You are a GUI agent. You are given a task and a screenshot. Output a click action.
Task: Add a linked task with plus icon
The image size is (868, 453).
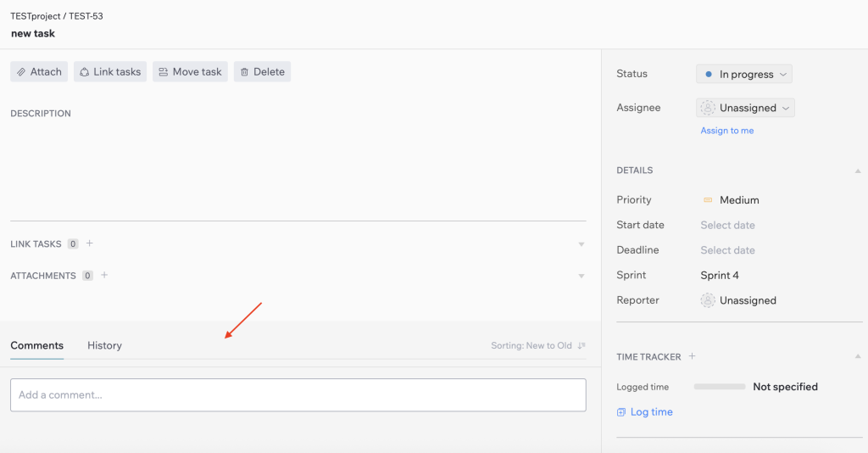point(90,243)
